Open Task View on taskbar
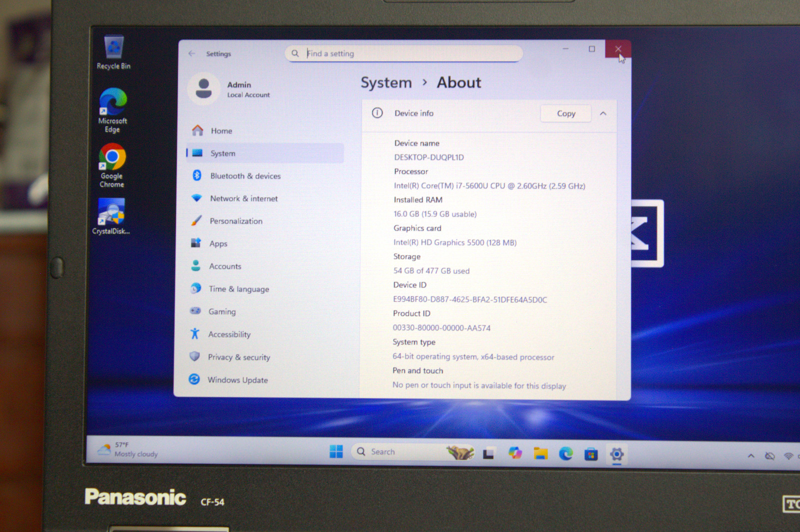The width and height of the screenshot is (800, 532). click(488, 454)
